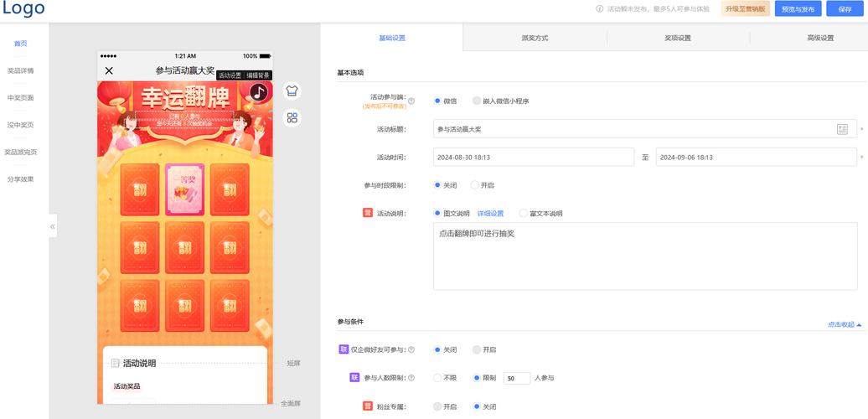Click the 参与活动赢大奖 title in phone header
This screenshot has height=419, width=868.
pyautogui.click(x=185, y=70)
